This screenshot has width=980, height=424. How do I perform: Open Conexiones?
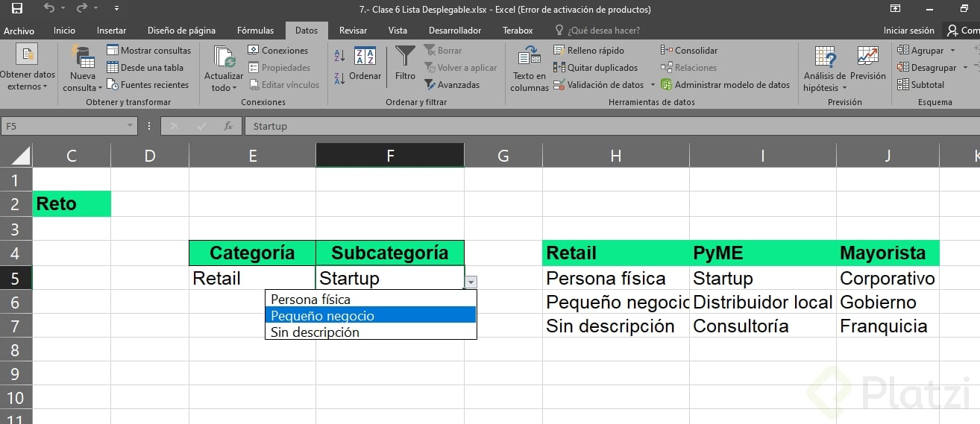pos(277,51)
